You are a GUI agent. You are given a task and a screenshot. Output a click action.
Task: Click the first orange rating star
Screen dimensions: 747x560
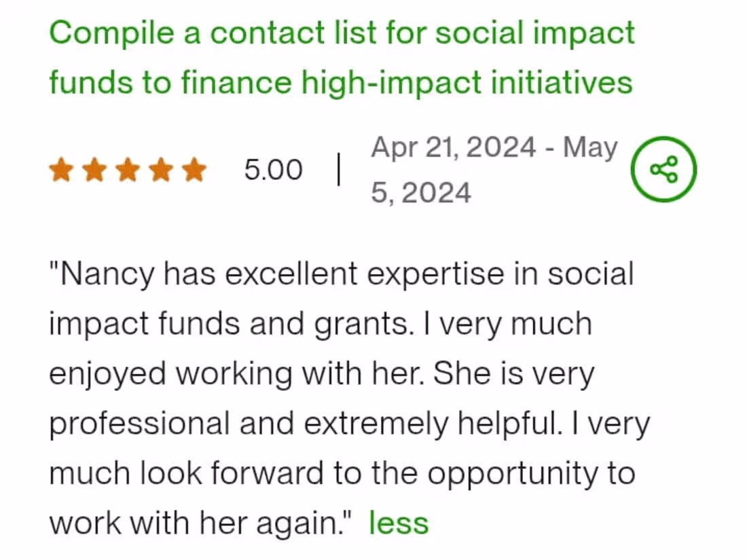tap(62, 170)
